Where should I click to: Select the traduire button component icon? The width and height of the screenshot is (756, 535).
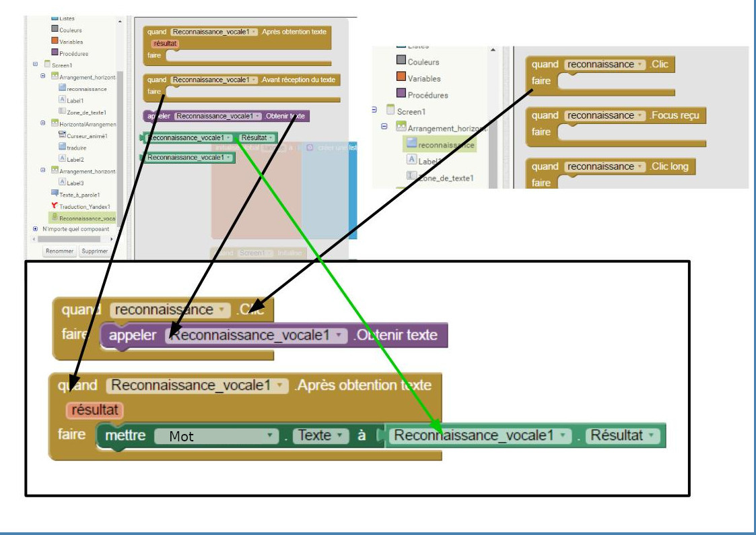62,147
